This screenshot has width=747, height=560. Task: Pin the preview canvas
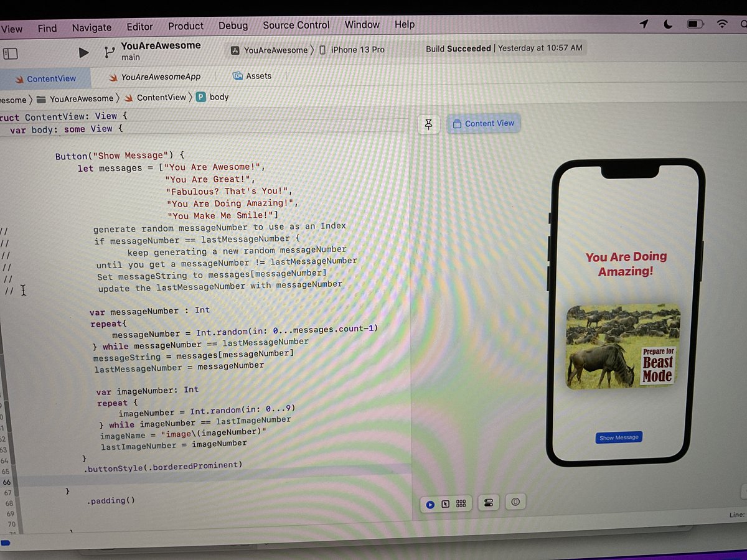pyautogui.click(x=428, y=124)
